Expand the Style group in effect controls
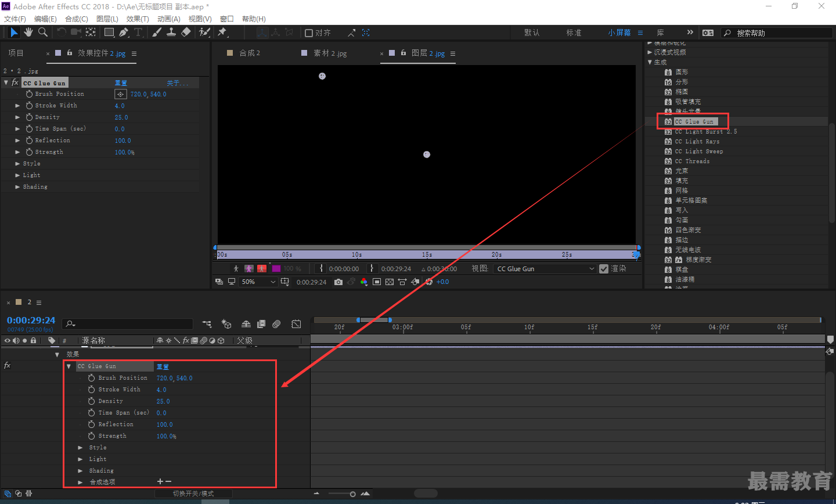This screenshot has width=836, height=504. point(17,164)
